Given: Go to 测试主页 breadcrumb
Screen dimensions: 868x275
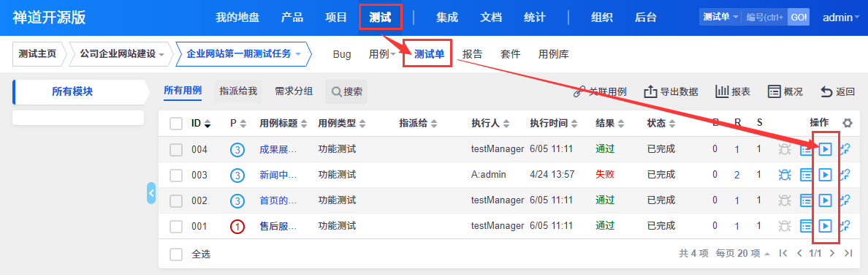Looking at the screenshot, I should coord(37,54).
